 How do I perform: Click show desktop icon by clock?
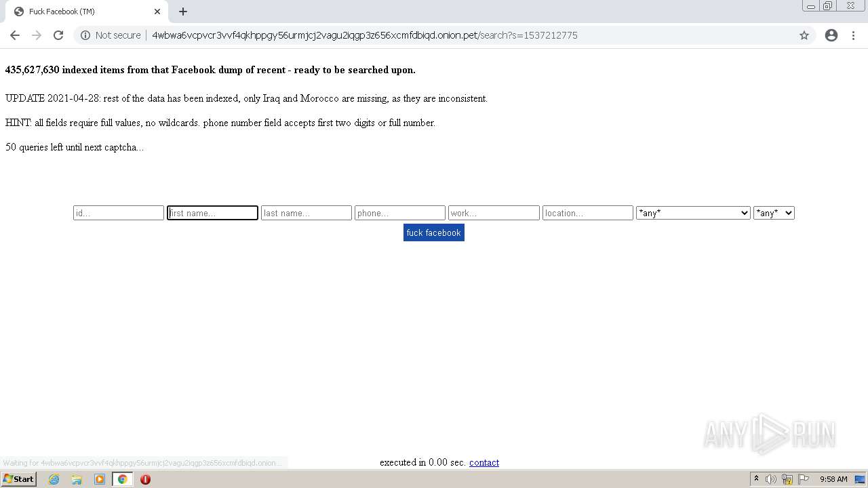click(x=860, y=479)
